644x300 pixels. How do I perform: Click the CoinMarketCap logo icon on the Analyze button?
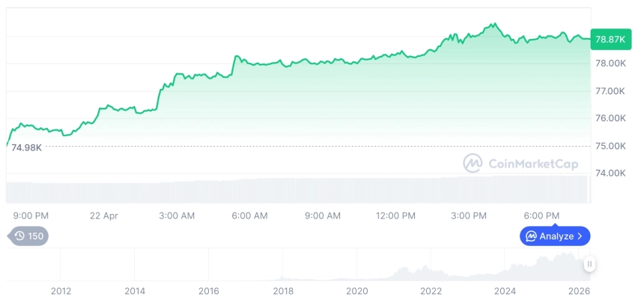(531, 236)
